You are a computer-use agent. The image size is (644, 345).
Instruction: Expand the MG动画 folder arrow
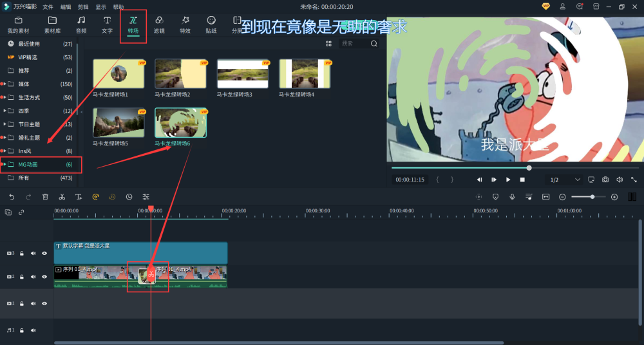click(x=5, y=164)
